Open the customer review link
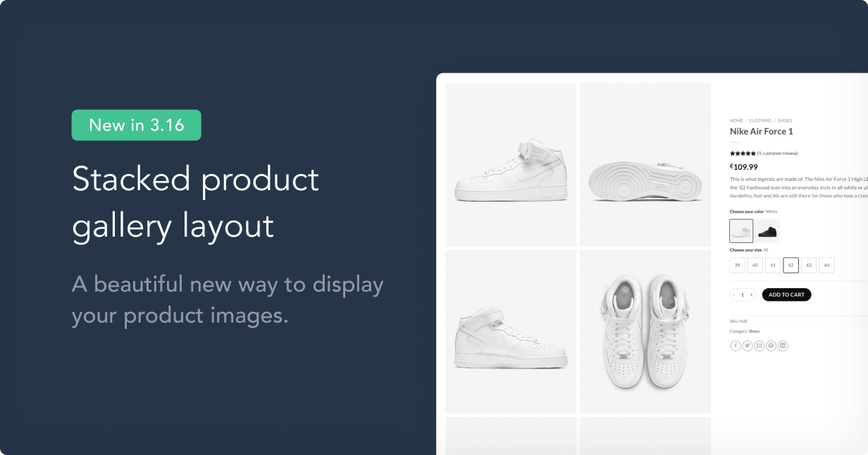 pos(778,153)
